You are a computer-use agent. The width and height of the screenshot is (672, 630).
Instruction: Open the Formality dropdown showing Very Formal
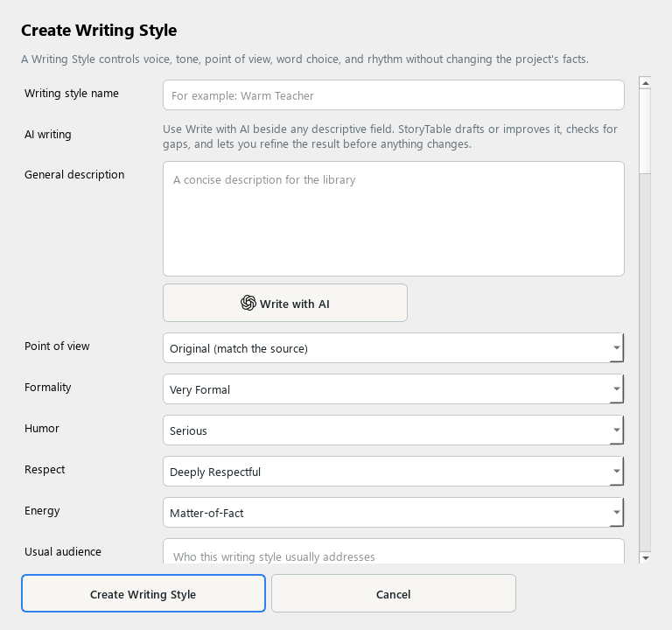[x=393, y=388]
